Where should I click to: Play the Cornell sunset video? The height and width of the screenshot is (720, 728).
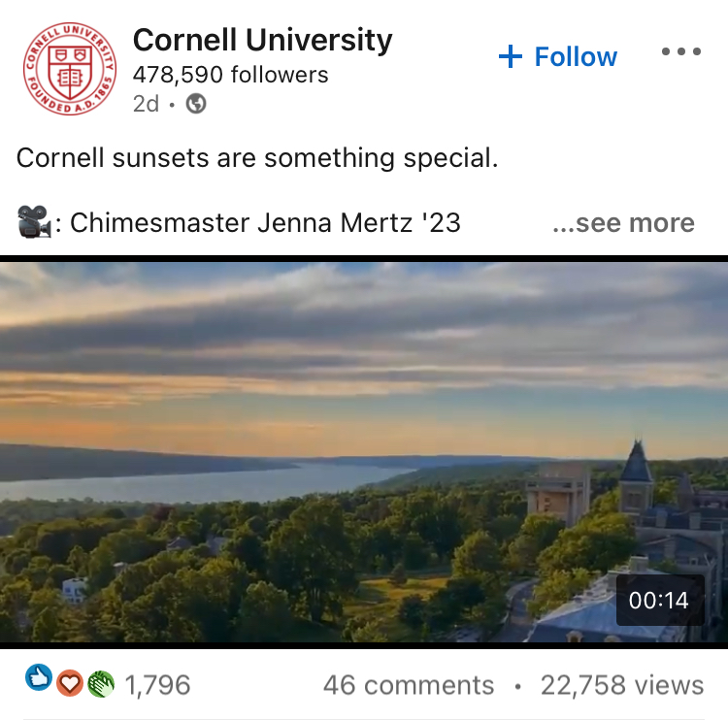[364, 451]
